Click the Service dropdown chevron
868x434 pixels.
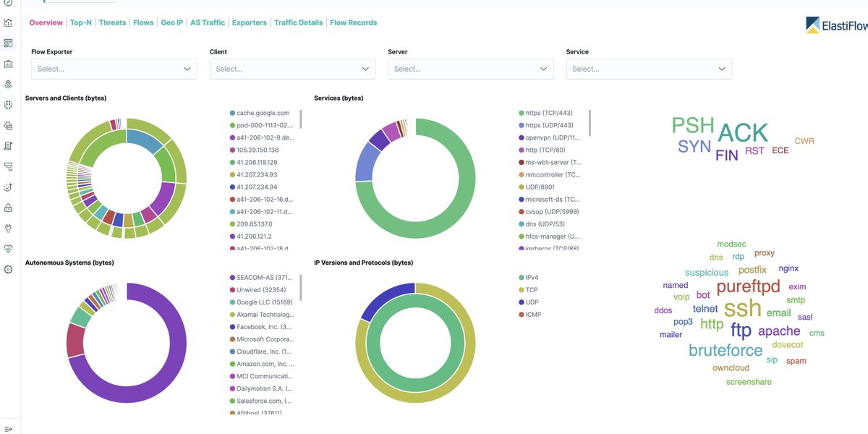click(722, 69)
